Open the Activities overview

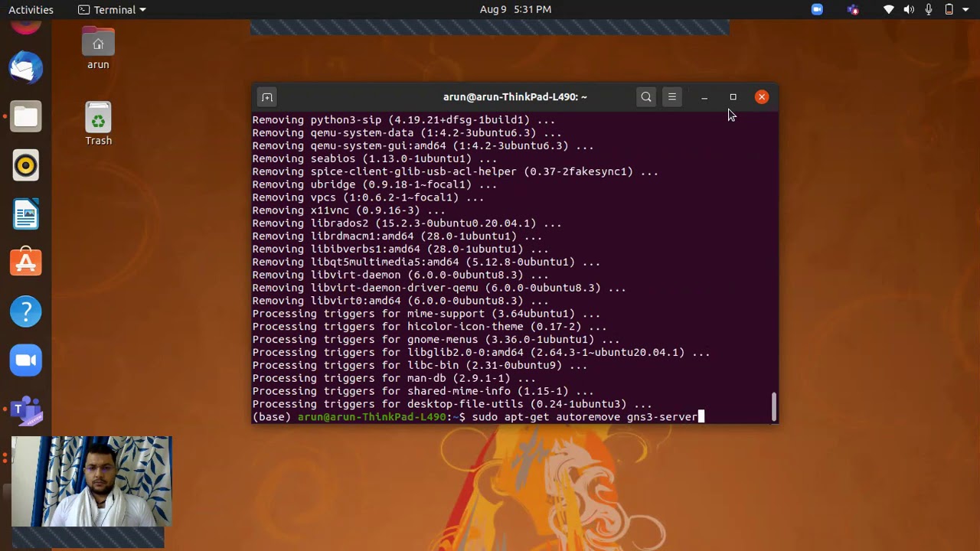31,10
